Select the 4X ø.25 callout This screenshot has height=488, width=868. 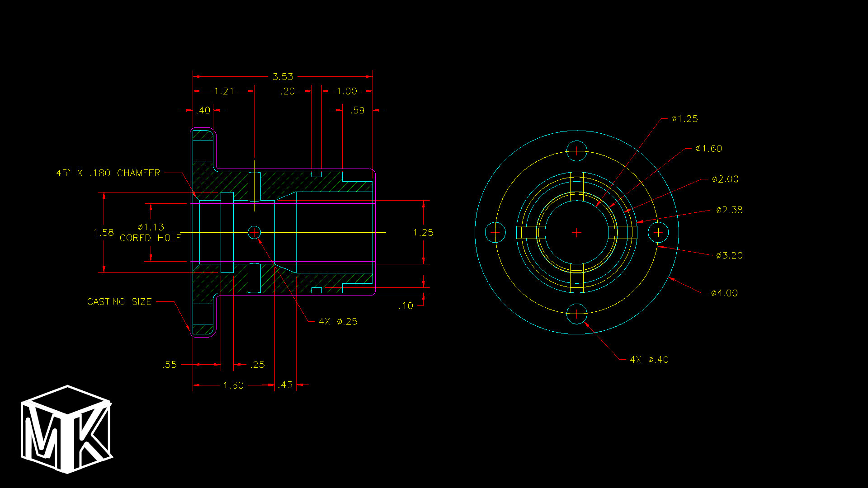tap(338, 322)
